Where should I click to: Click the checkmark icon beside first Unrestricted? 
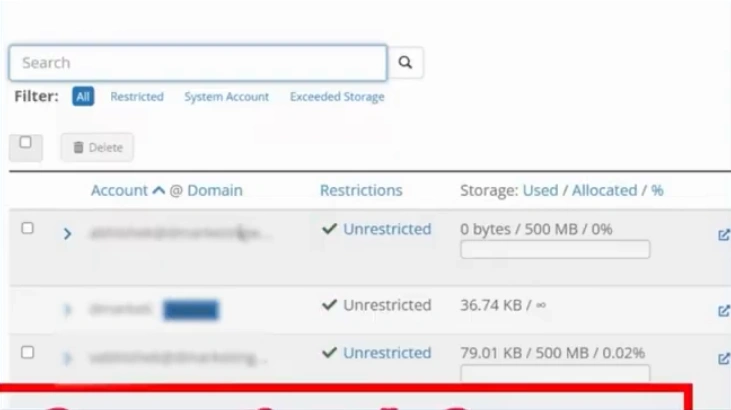click(x=329, y=229)
